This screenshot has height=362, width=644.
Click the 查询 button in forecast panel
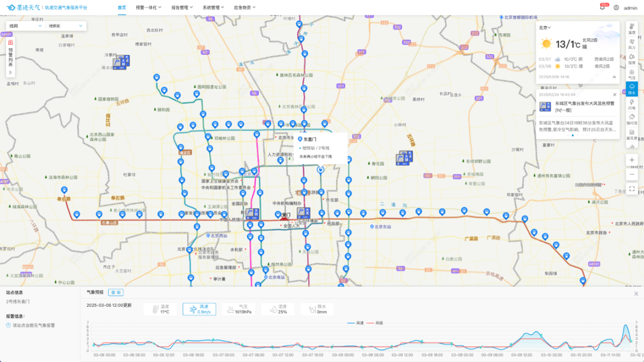pos(116,292)
